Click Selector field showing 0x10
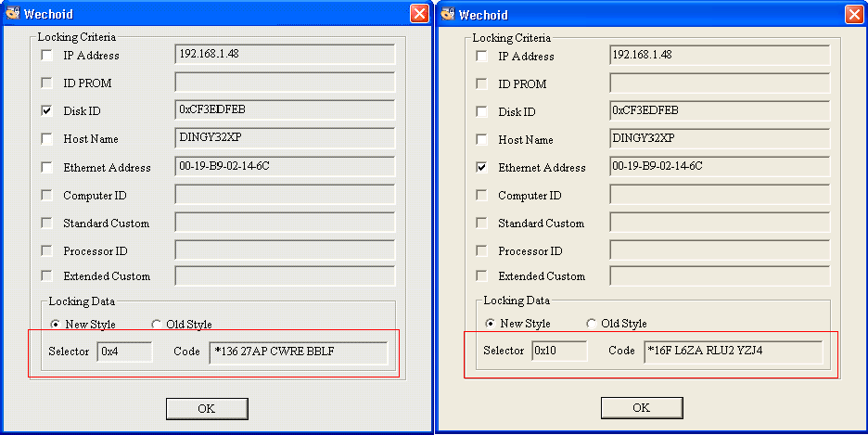 click(x=560, y=351)
